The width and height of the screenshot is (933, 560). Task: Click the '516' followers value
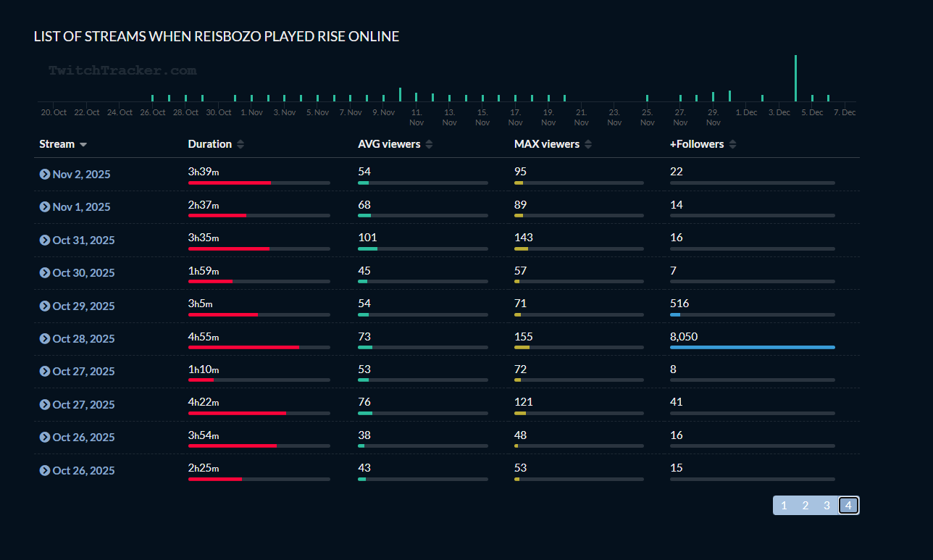pos(679,304)
